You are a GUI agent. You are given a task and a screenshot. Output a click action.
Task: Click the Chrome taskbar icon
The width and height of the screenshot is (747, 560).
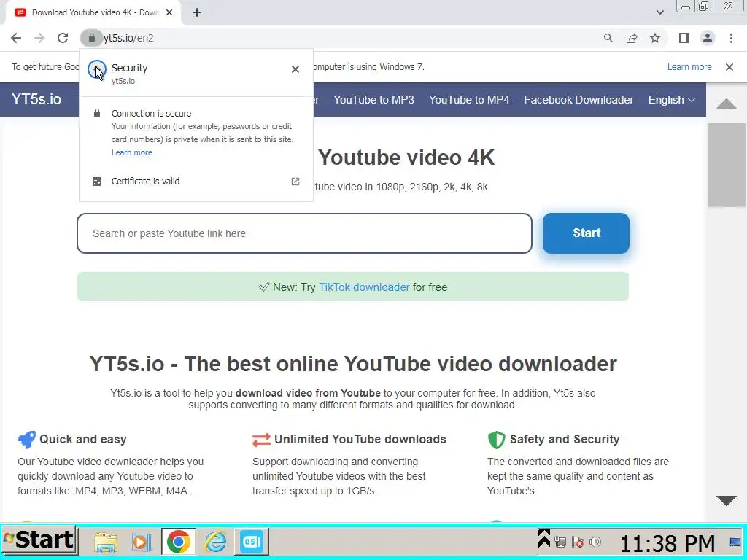(x=178, y=542)
